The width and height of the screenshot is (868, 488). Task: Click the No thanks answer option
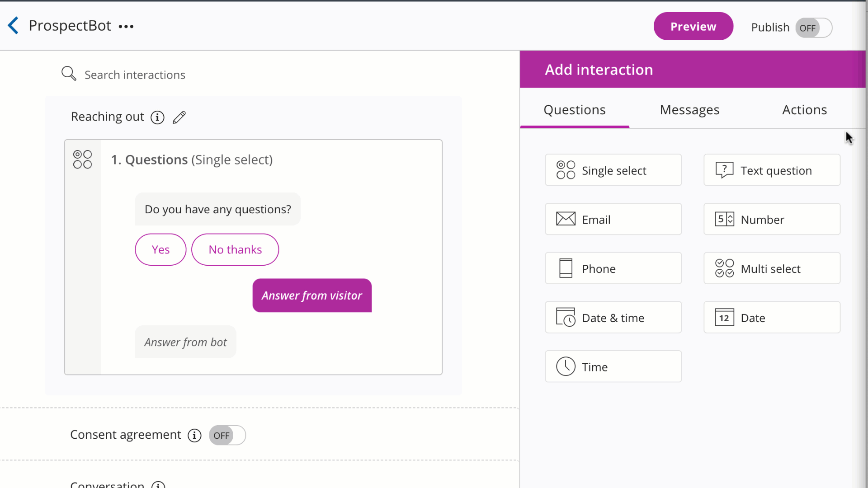pyautogui.click(x=235, y=250)
